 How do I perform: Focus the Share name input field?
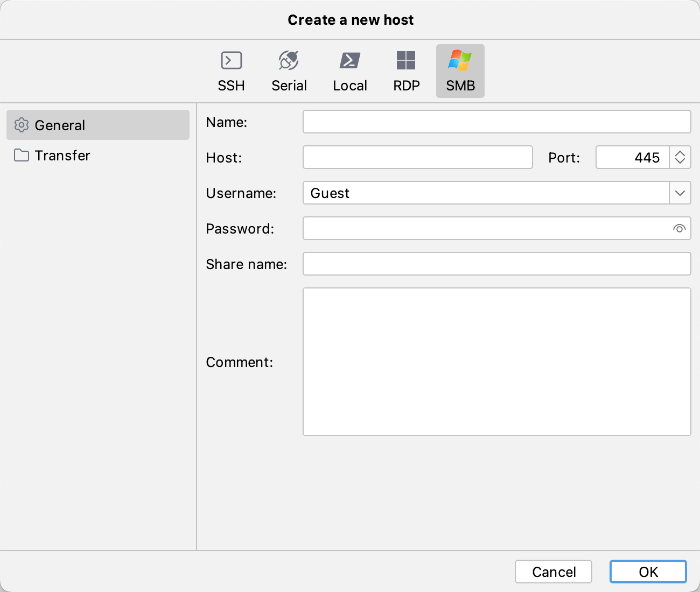(x=497, y=264)
